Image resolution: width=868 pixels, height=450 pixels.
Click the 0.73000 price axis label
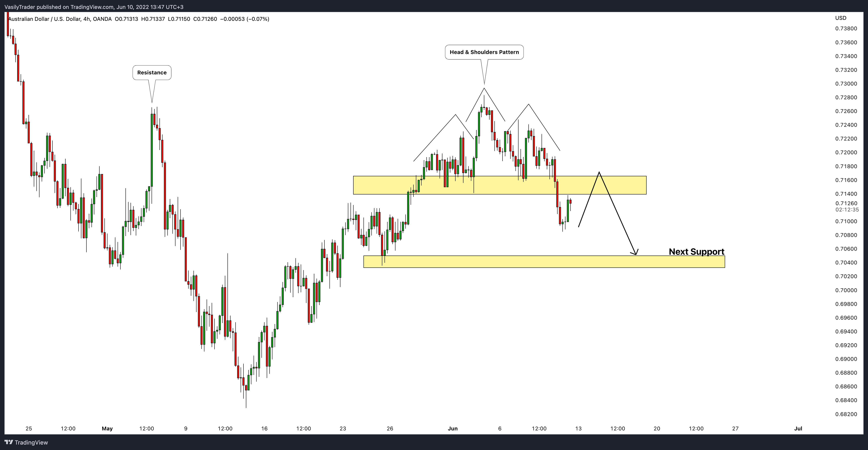tap(846, 84)
